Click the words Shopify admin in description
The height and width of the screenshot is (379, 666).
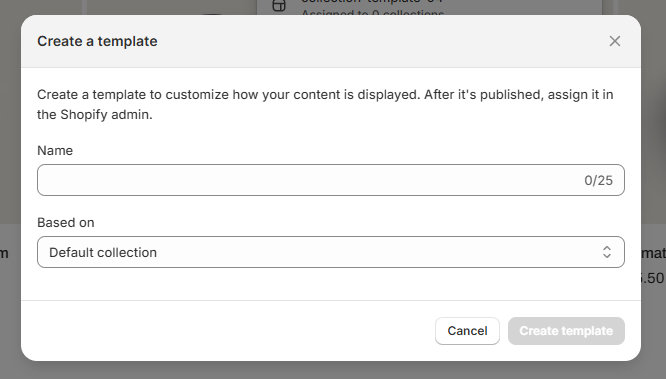(106, 115)
